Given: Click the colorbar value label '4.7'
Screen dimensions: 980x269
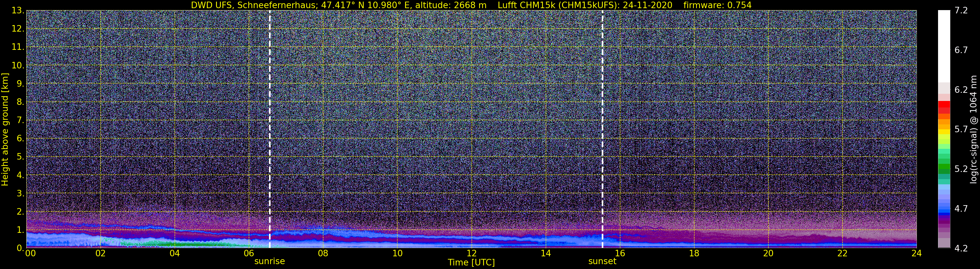Looking at the screenshot, I should [961, 209].
